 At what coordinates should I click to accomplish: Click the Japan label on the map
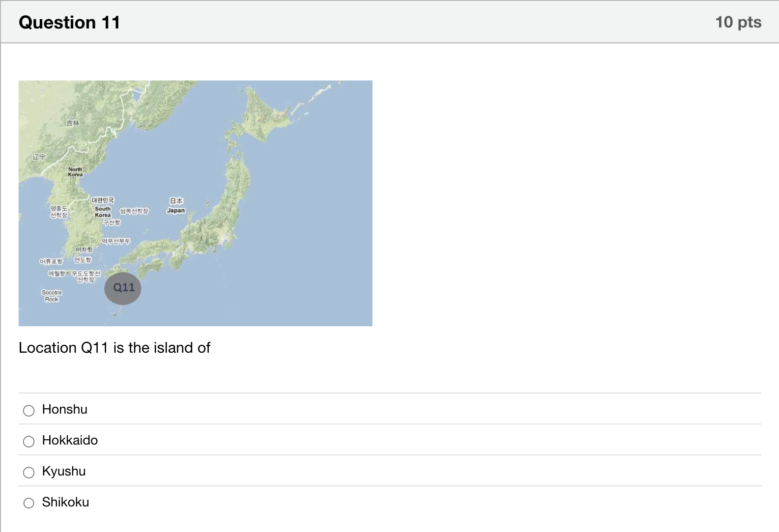click(176, 210)
